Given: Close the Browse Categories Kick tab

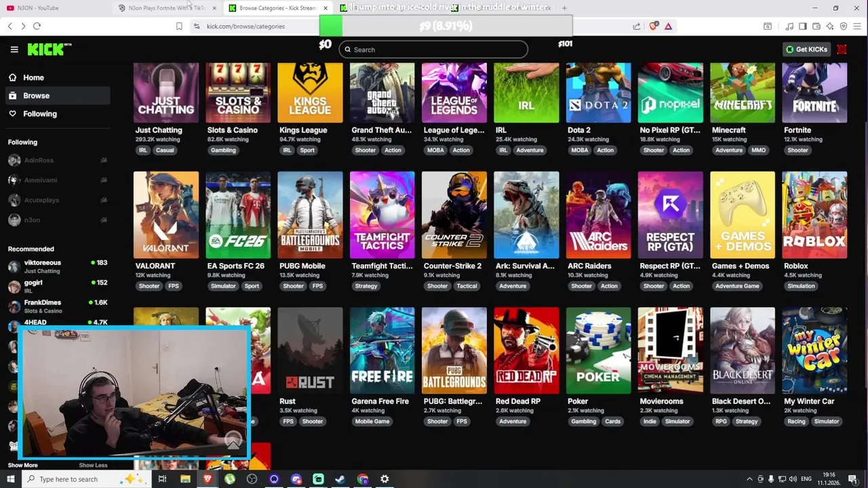Looking at the screenshot, I should (325, 8).
